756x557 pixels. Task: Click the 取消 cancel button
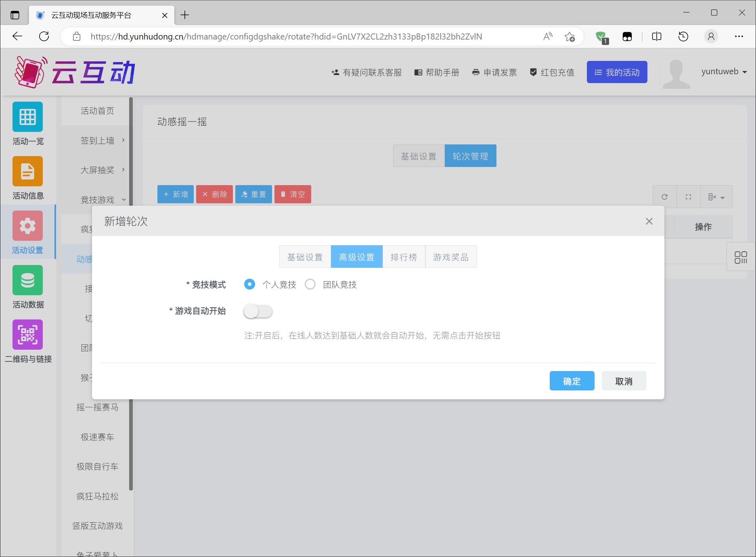pos(624,381)
